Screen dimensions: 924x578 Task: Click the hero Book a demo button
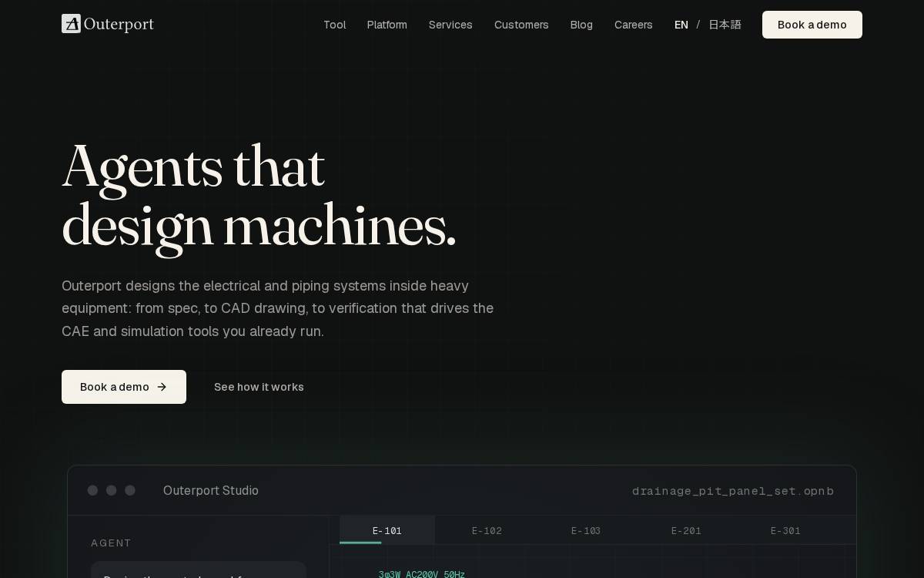click(x=124, y=387)
